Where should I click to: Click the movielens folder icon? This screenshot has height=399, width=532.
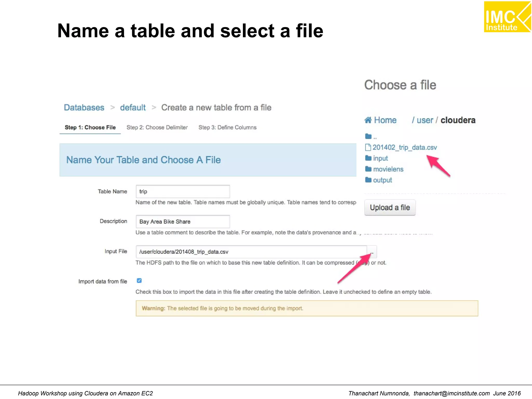(368, 169)
